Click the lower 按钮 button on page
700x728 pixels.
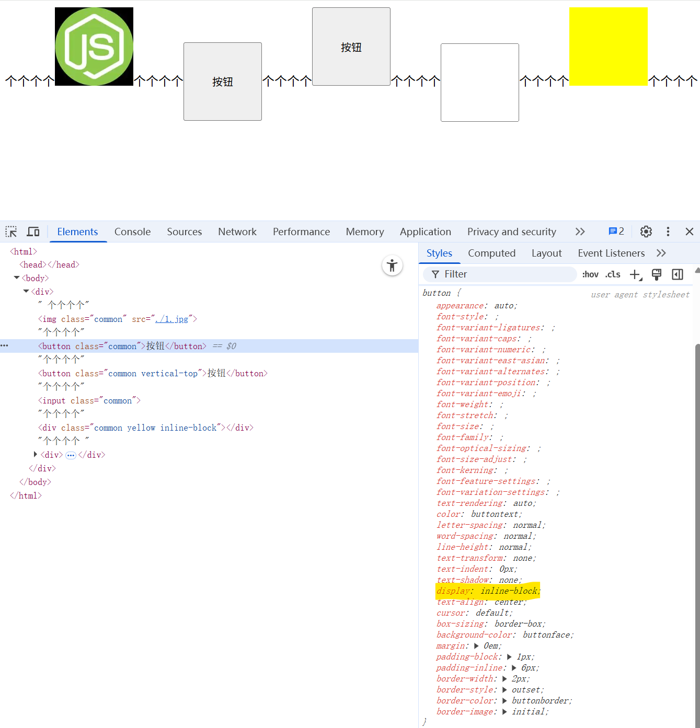(x=223, y=82)
